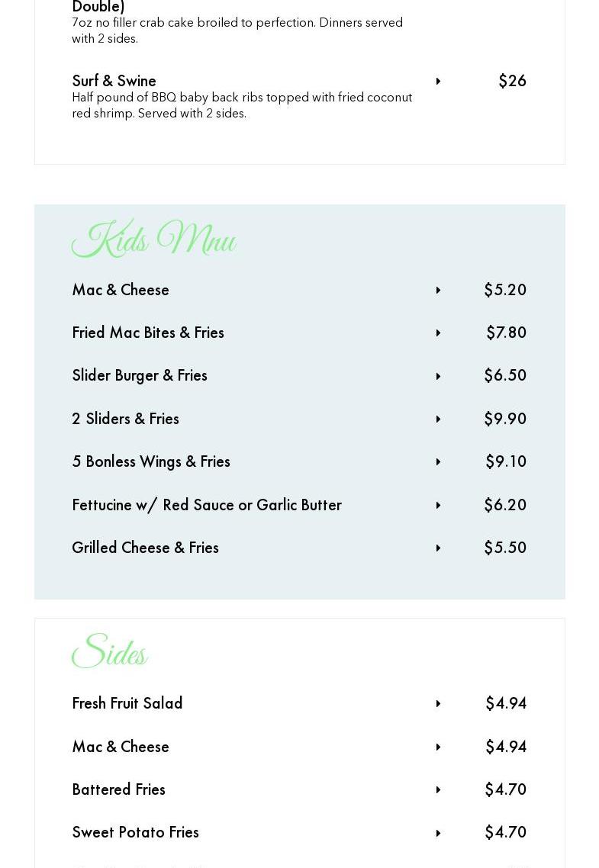Expand the Fresh Fruit Salad arrow

point(438,704)
